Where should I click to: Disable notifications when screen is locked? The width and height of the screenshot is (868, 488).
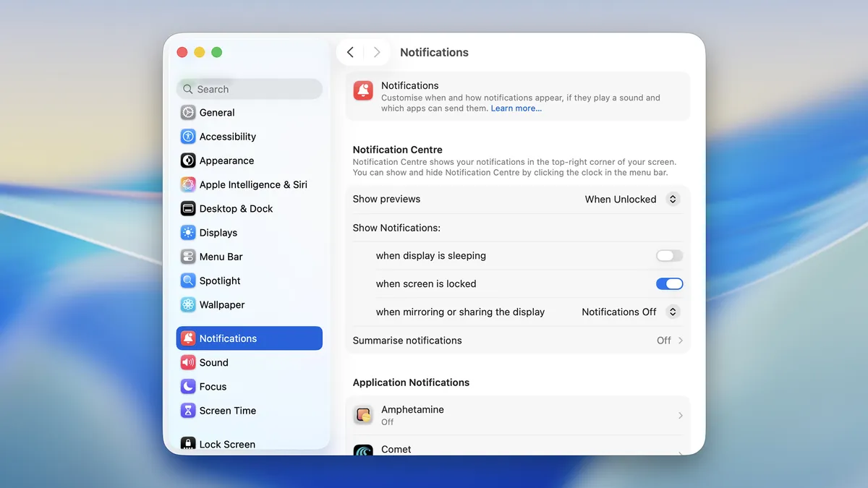[669, 284]
